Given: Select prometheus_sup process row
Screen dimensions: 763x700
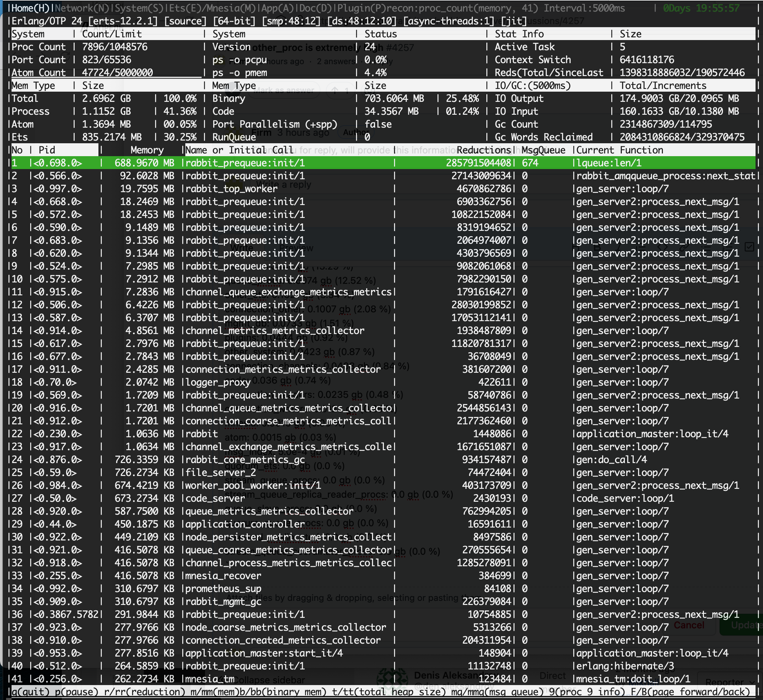Looking at the screenshot, I should click(383, 589).
